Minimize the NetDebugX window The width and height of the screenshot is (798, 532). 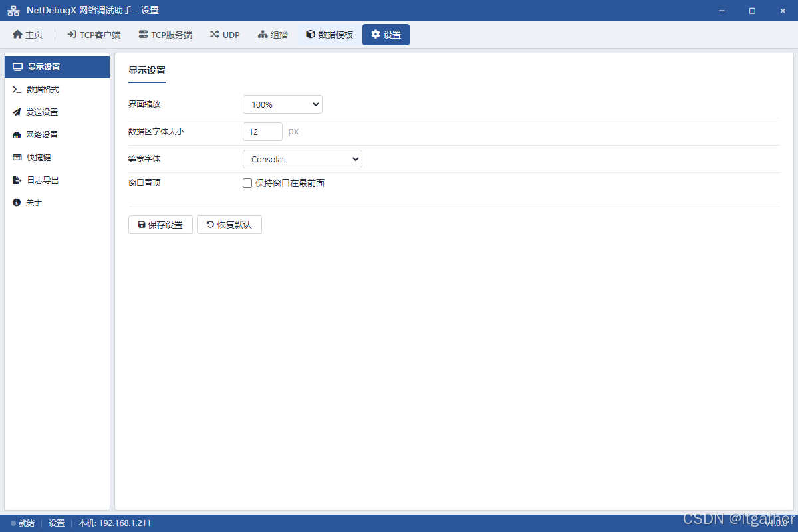click(x=722, y=11)
